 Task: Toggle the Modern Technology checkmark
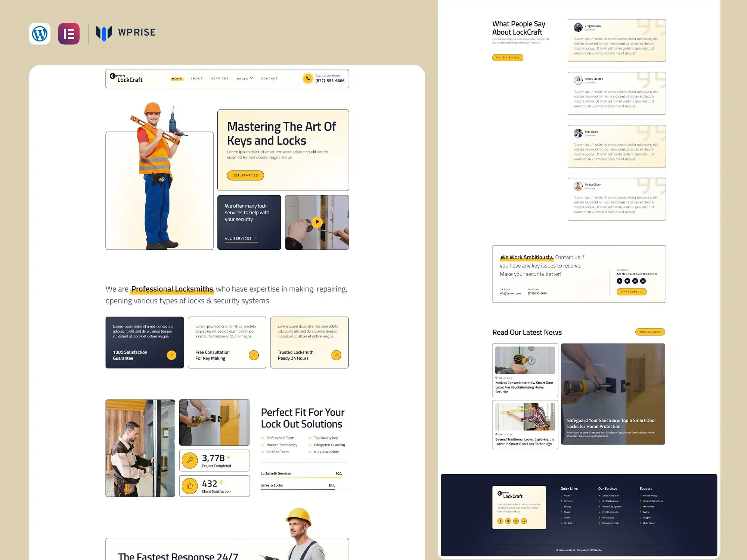[263, 445]
